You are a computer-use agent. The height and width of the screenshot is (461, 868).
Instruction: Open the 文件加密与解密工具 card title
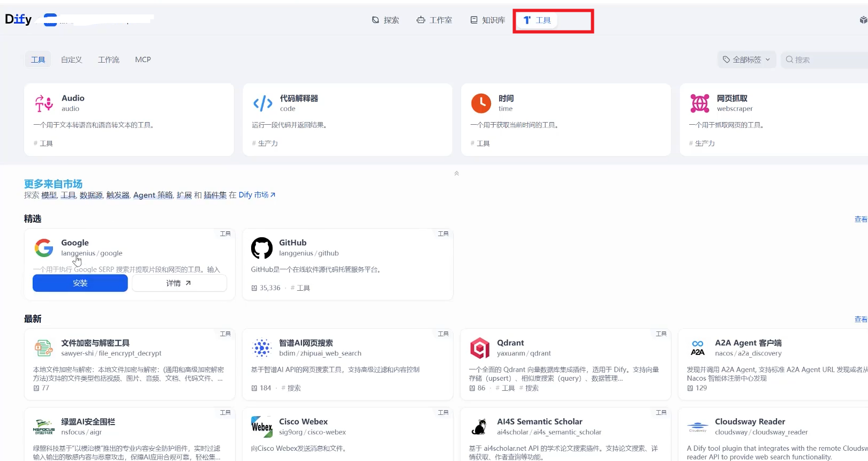point(95,343)
